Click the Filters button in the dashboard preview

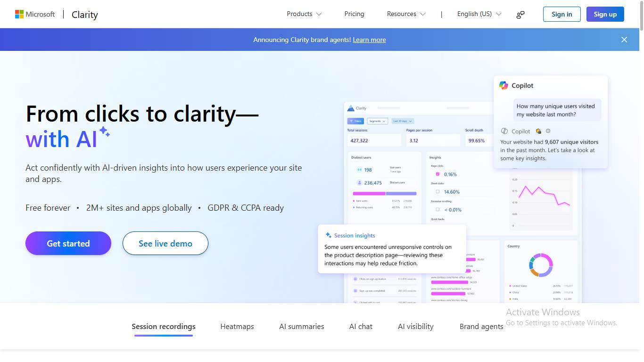355,121
